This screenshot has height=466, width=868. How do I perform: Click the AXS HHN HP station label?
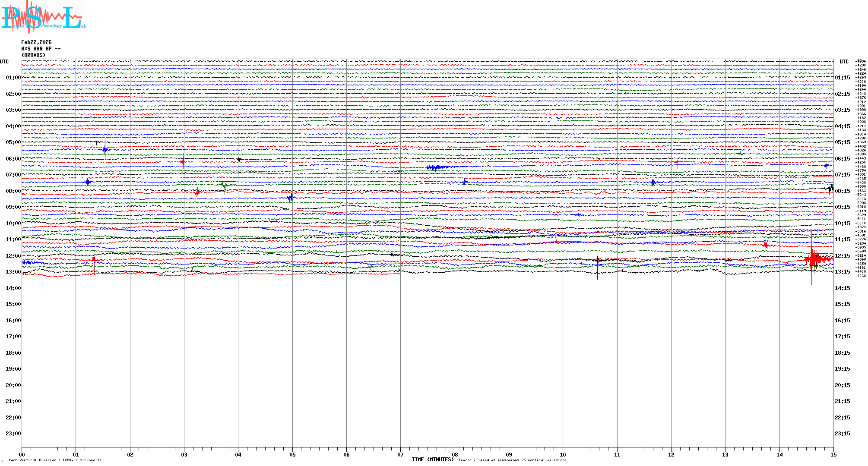(41, 49)
